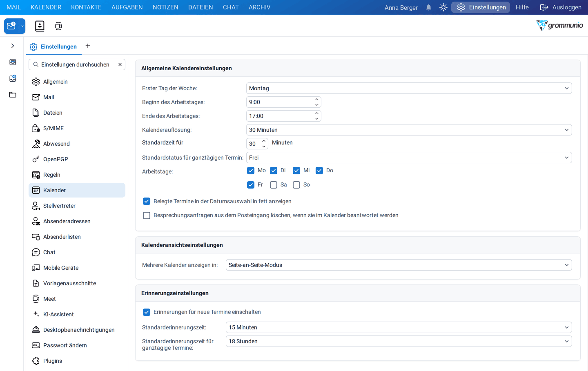Open KI-Assistent settings category

click(77, 314)
